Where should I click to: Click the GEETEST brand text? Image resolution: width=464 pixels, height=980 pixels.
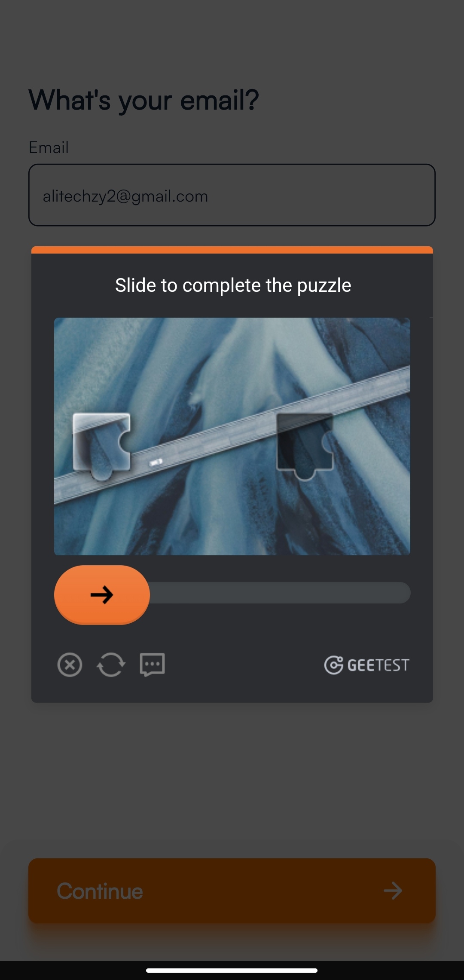[x=378, y=665]
